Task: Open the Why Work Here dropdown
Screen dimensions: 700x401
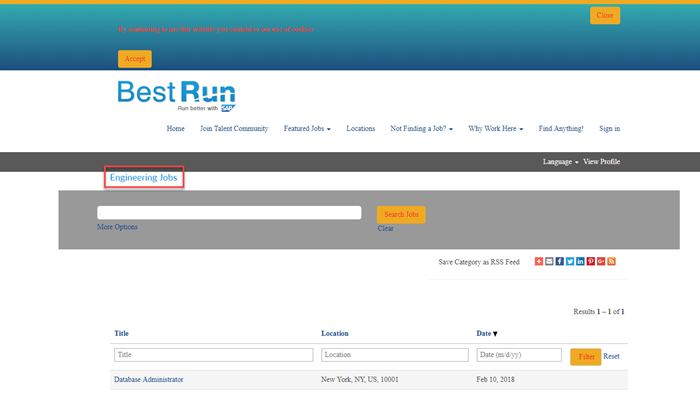Action: (x=496, y=129)
